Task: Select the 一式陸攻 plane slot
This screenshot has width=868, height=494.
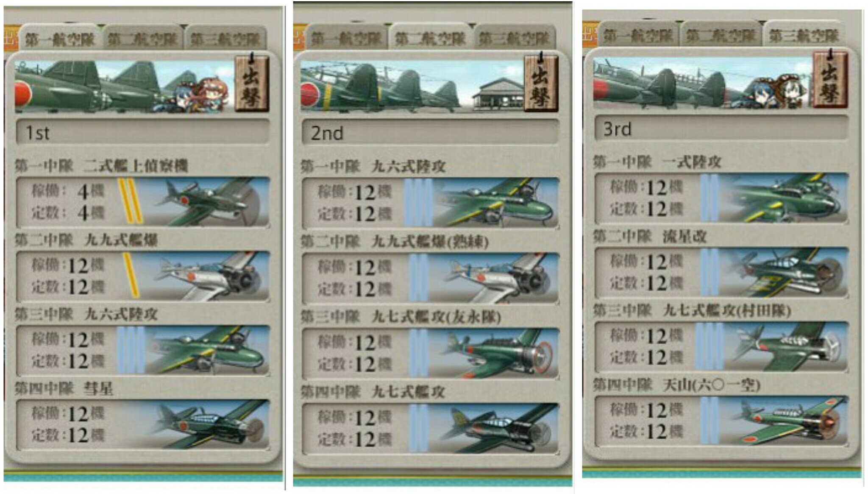Action: tap(721, 198)
